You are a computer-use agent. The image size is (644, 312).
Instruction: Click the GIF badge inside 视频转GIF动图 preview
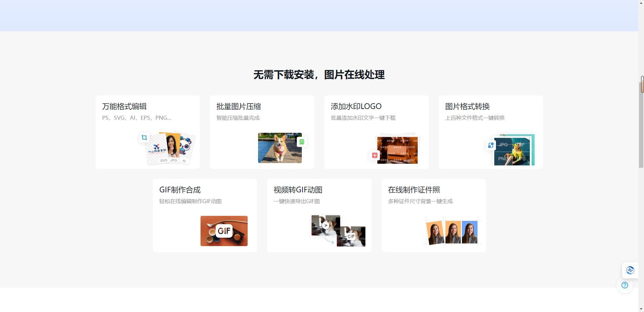click(x=351, y=236)
